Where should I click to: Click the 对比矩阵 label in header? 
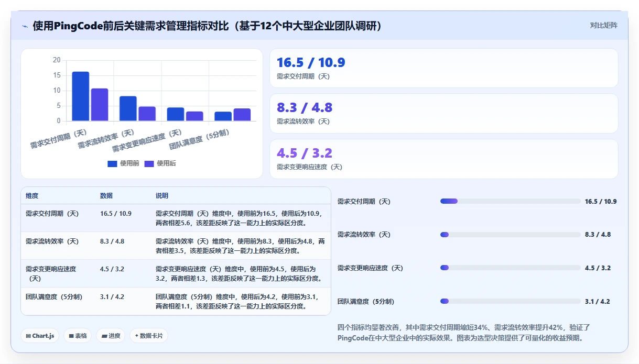coord(604,25)
